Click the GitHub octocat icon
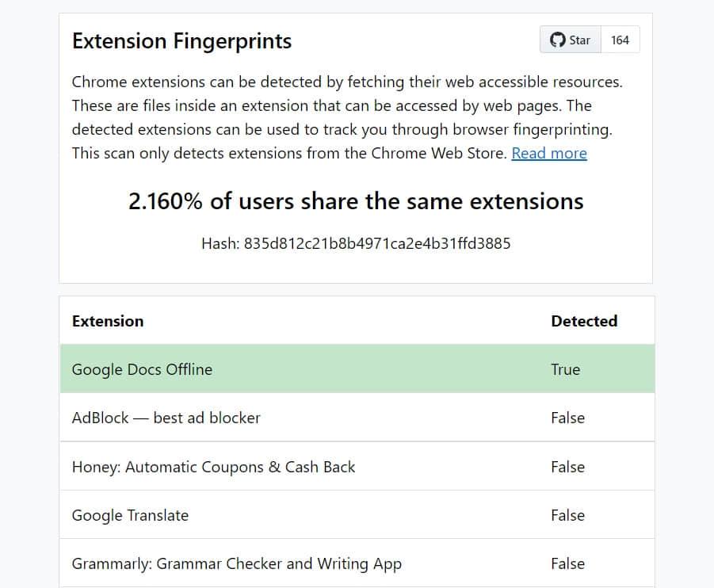This screenshot has height=588, width=714. coord(558,40)
